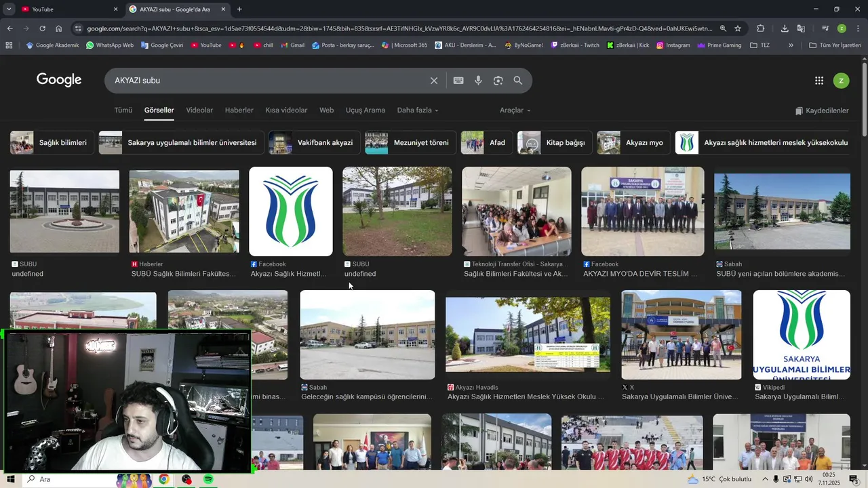Open Chrome downloads
Screen dimensions: 868x488
coord(785,28)
